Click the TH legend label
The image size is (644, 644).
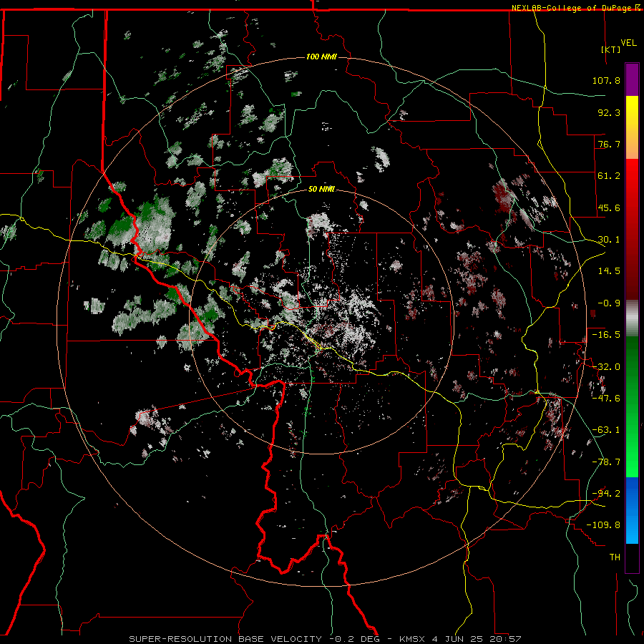[615, 557]
